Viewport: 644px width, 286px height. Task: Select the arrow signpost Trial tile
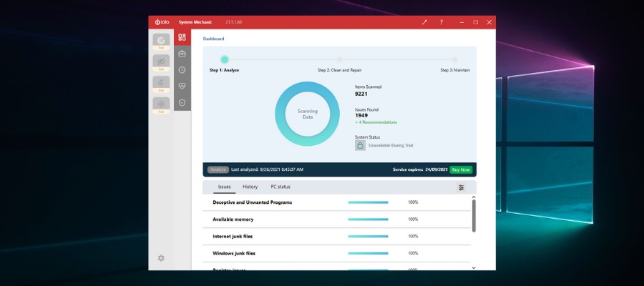coord(161,84)
